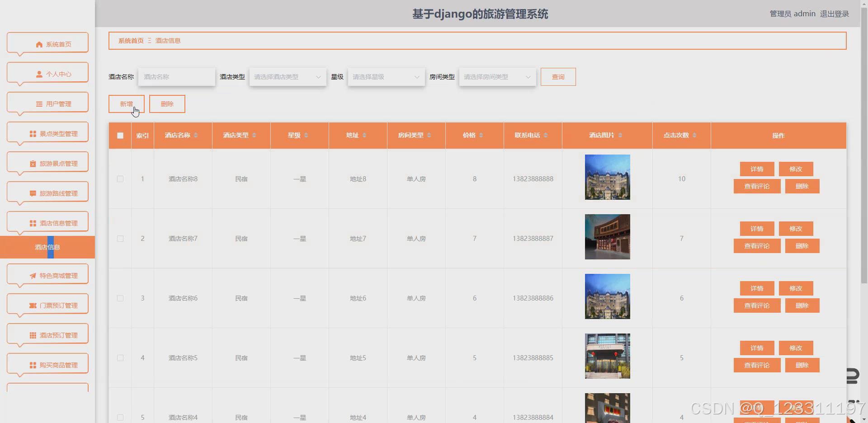Sort by 房间类型 column arrows
The image size is (868, 423).
coord(429,135)
